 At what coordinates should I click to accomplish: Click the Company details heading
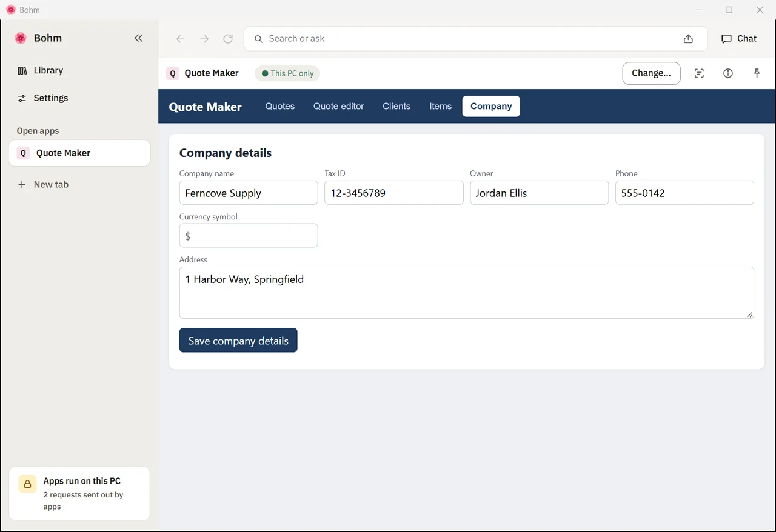pos(226,153)
